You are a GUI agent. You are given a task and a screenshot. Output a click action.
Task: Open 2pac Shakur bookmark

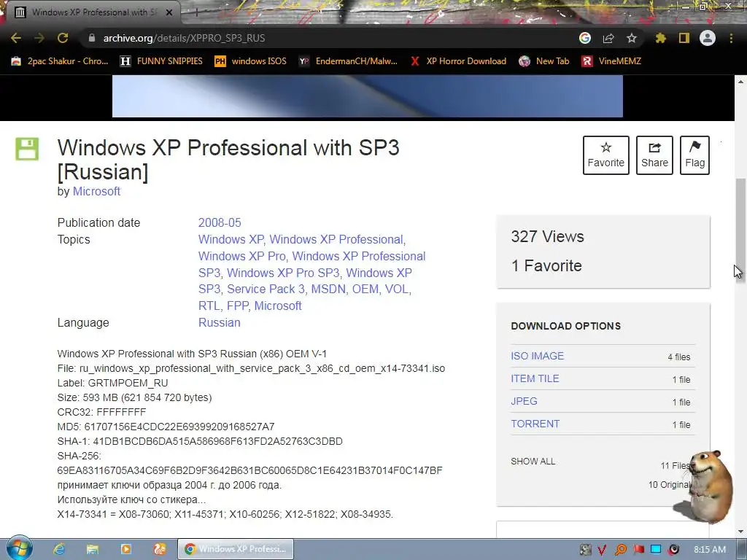coord(60,61)
